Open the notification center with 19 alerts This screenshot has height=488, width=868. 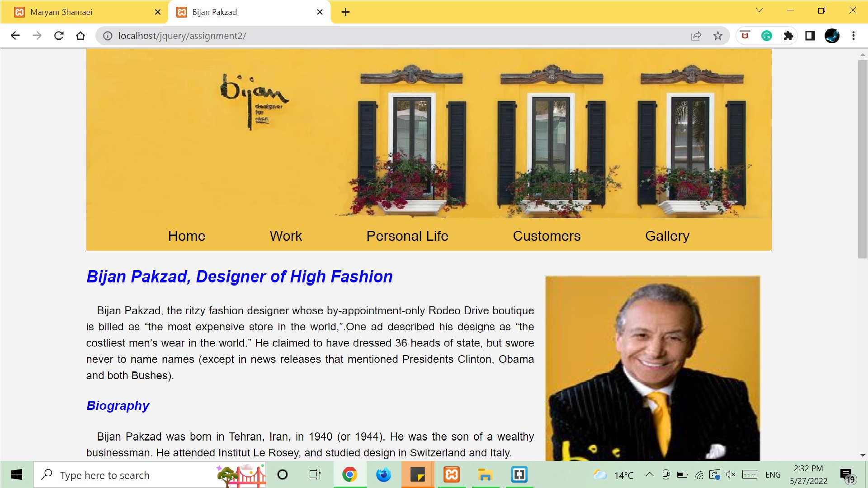[x=848, y=476]
